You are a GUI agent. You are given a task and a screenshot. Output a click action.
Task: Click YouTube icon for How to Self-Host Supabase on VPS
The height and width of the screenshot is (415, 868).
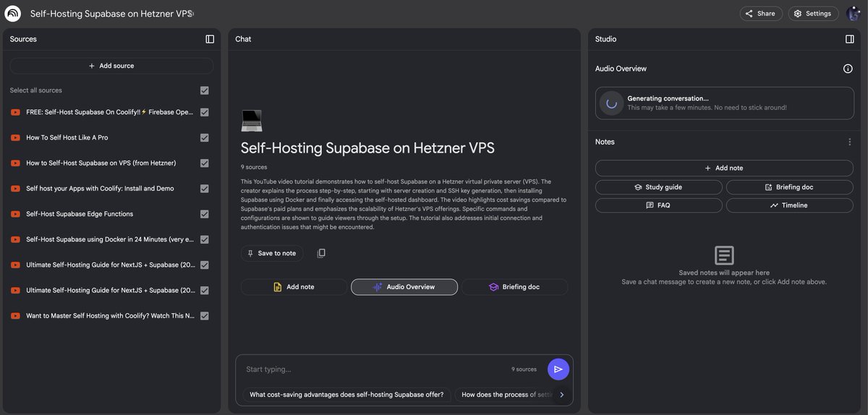[x=15, y=163]
